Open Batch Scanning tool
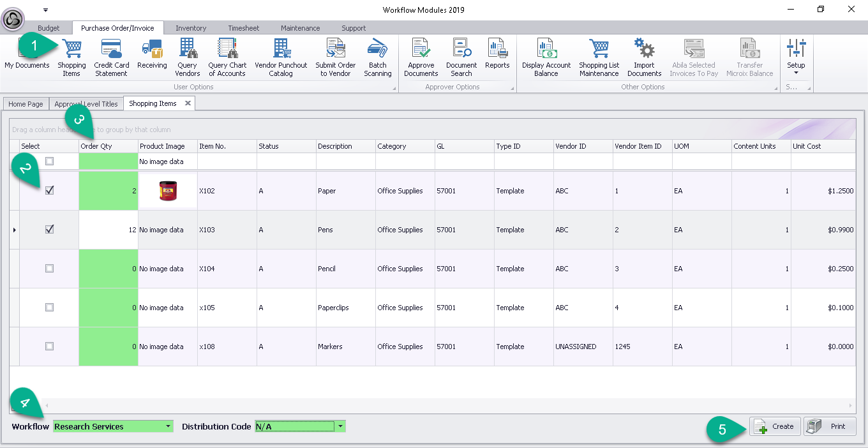 pyautogui.click(x=378, y=57)
